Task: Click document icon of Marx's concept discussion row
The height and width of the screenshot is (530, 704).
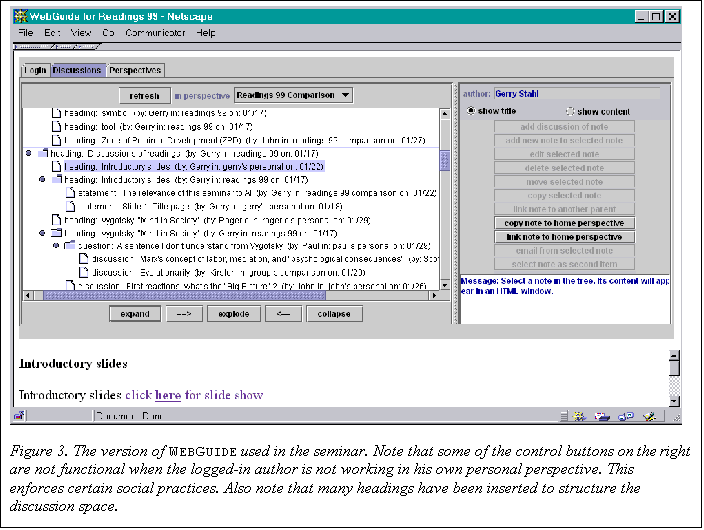Action: (84, 259)
